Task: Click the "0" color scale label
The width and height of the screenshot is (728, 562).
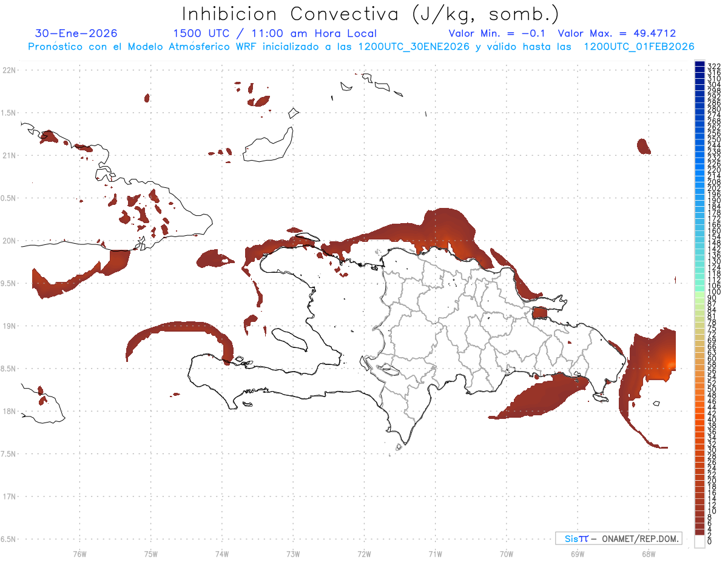Action: click(x=710, y=541)
